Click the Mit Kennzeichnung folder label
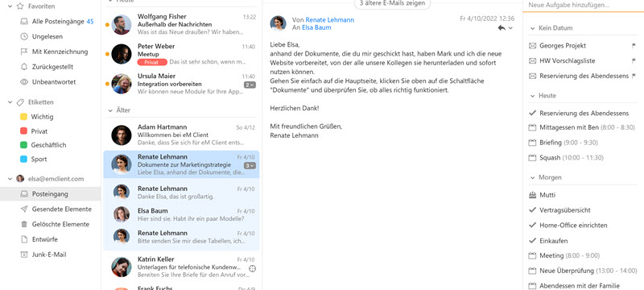The height and width of the screenshot is (290, 644). click(x=60, y=52)
